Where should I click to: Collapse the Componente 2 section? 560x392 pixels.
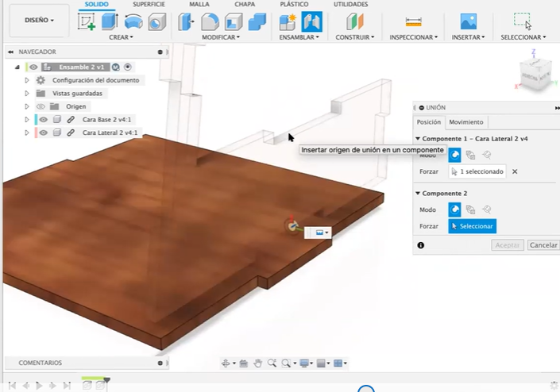pyautogui.click(x=418, y=194)
